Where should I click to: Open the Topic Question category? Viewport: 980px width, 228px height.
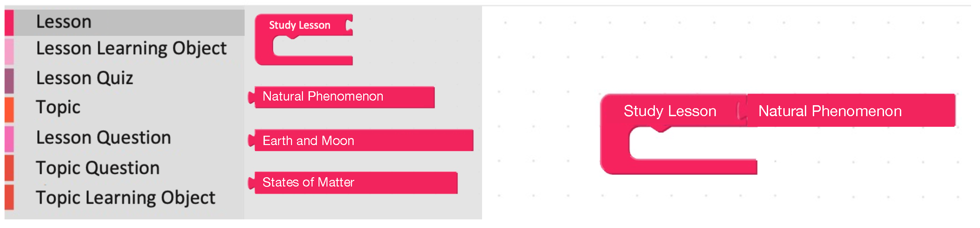(x=97, y=168)
